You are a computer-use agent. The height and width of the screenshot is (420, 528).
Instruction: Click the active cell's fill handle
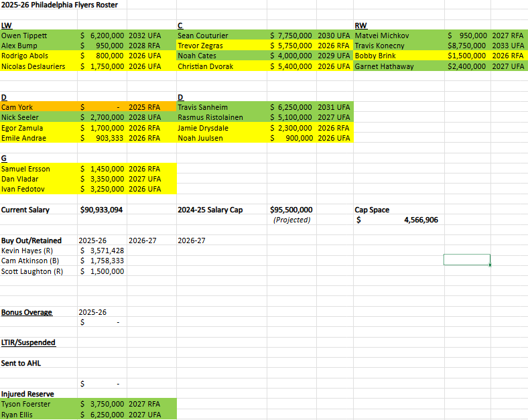(x=490, y=265)
